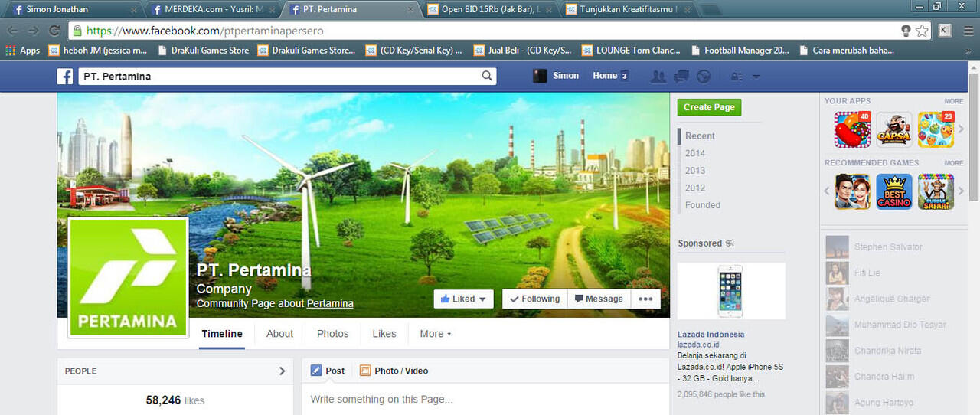Switch to Tunjukkan Kreatifitasmu browser tab
Screen dimensions: 980x415
click(626, 10)
